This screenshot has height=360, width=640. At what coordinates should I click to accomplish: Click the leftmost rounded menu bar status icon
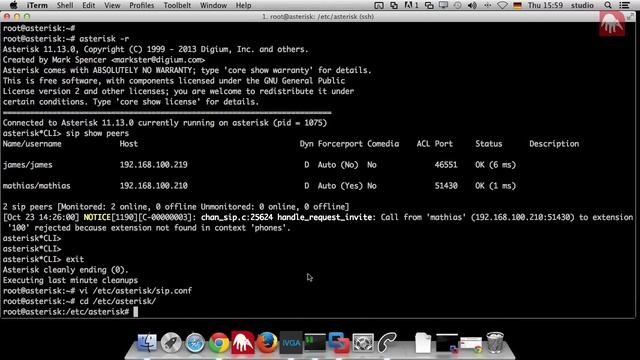[379, 5]
